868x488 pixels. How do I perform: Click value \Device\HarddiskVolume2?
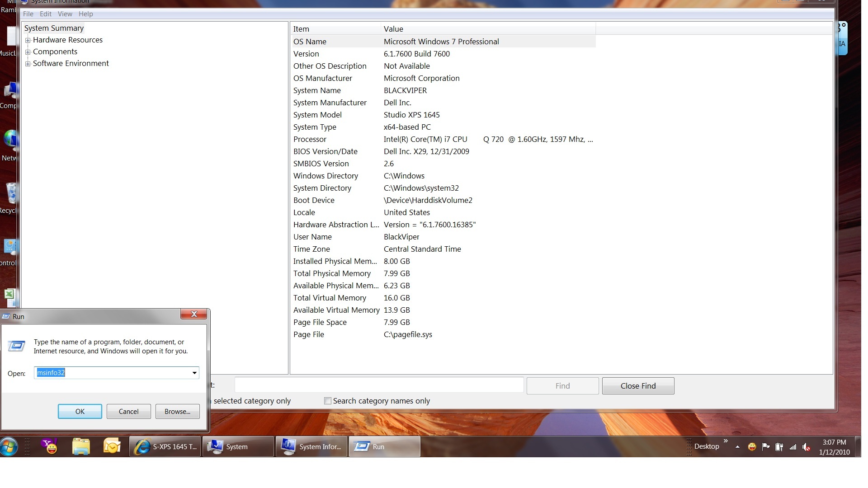(x=428, y=200)
